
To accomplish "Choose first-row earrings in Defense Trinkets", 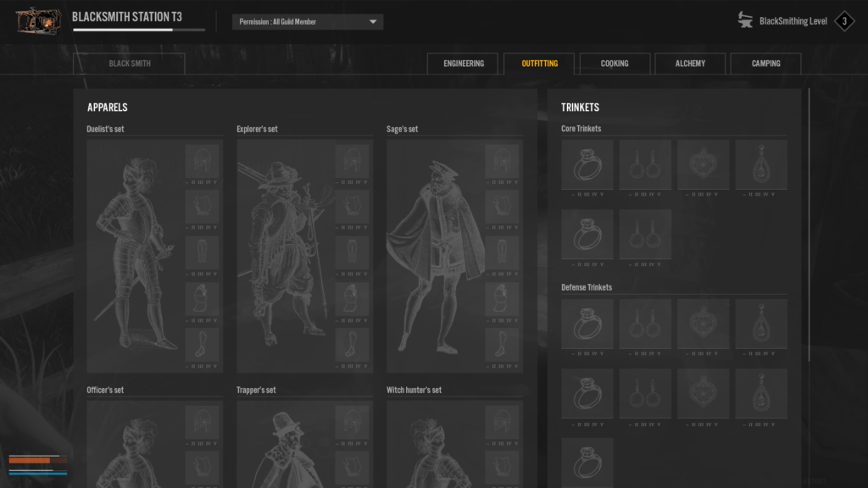I will tap(645, 324).
